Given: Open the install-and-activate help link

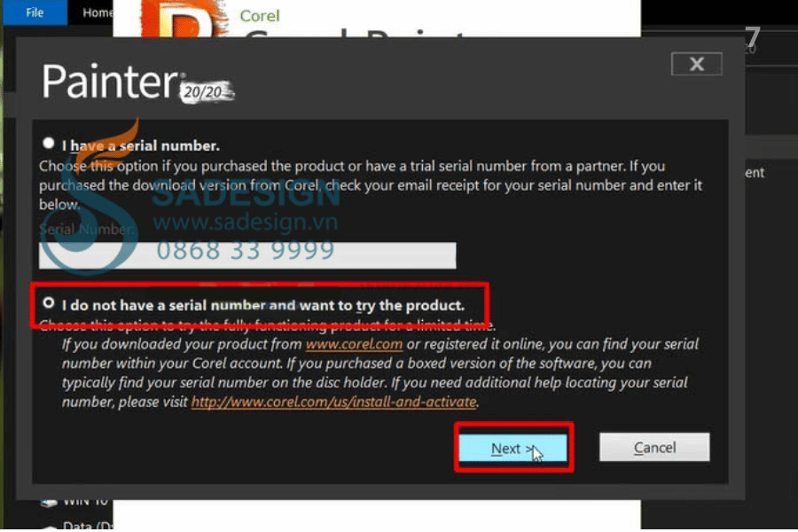Looking at the screenshot, I should click(x=333, y=403).
